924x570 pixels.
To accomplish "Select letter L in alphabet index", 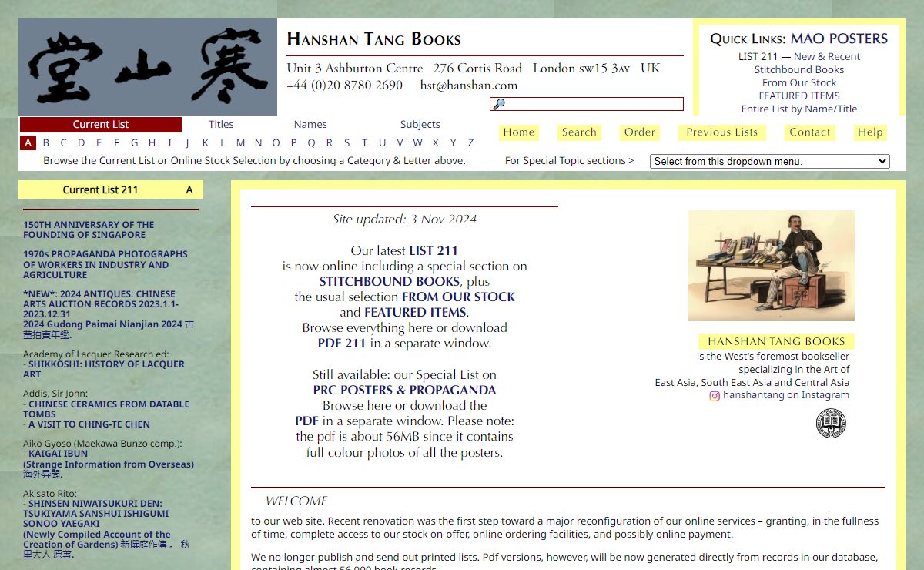I will coord(223,143).
